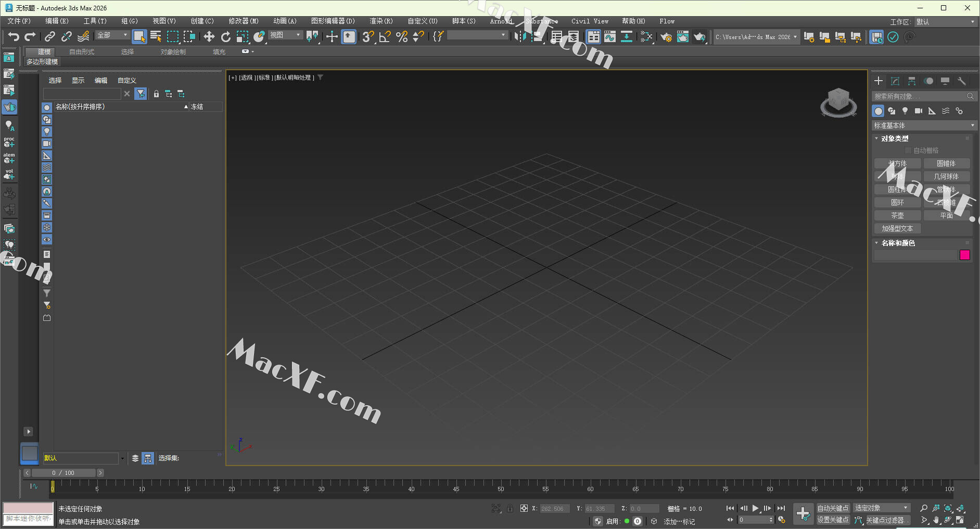Toggle Auto Key button
The height and width of the screenshot is (529, 980).
point(833,508)
